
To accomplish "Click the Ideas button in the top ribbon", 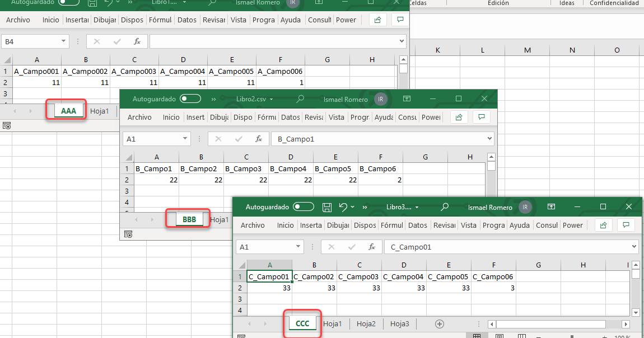I will tap(566, 3).
